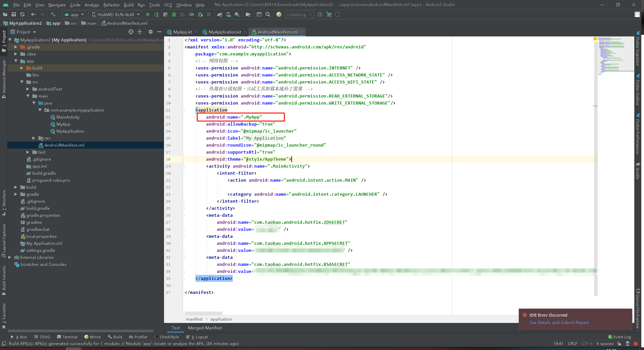Click See Details and Submit Report link

coord(559,323)
